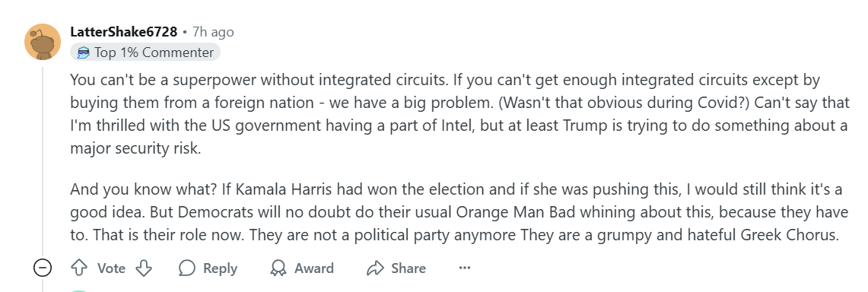This screenshot has height=292, width=868.
Task: Click the Reply speech bubble icon
Action: coord(187,268)
